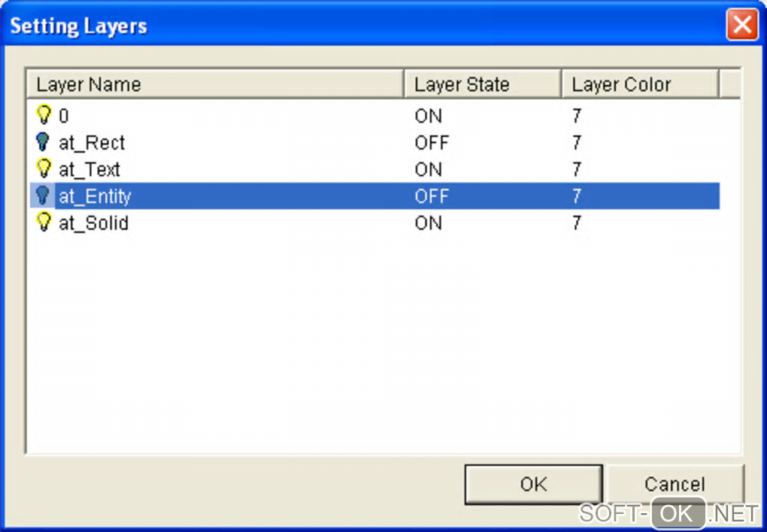
Task: Toggle the lightbulb icon for at_Rect layer
Action: tap(43, 142)
